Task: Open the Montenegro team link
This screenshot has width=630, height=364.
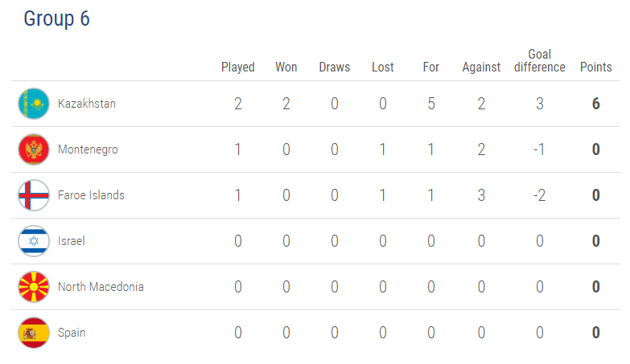Action: click(x=88, y=149)
